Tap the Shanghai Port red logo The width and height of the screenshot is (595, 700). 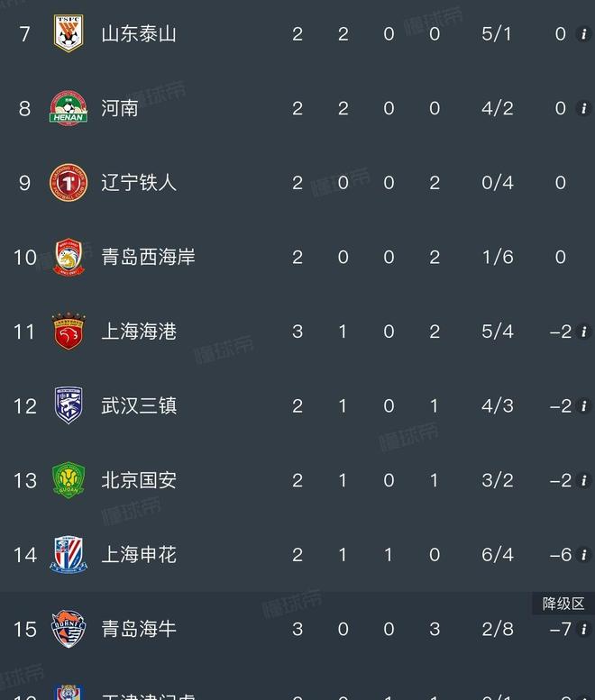(68, 332)
